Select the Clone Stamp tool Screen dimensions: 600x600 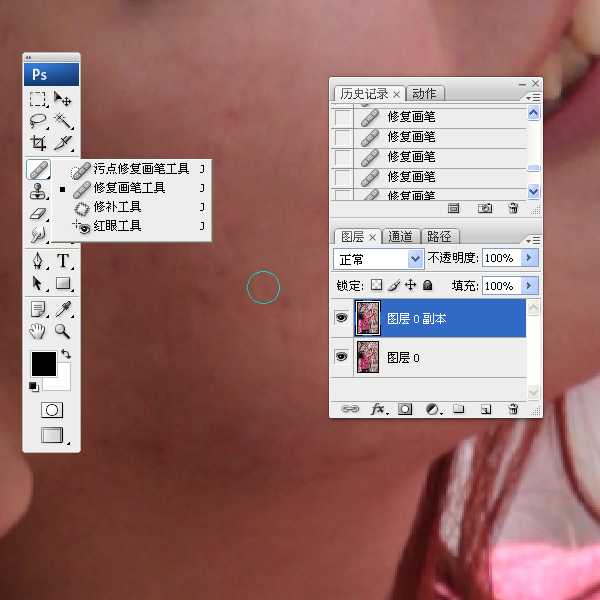[x=38, y=192]
